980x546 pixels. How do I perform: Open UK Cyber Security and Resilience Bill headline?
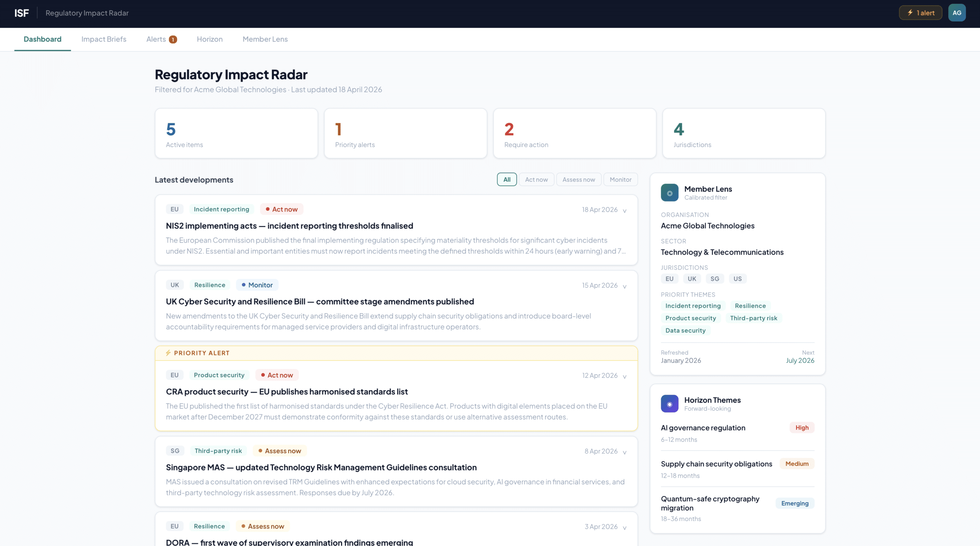320,302
